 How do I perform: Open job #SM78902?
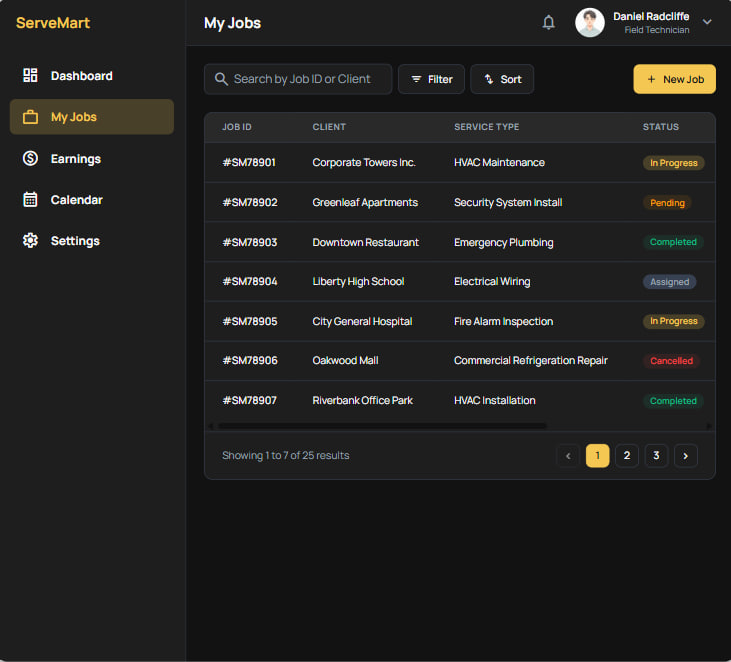point(250,202)
